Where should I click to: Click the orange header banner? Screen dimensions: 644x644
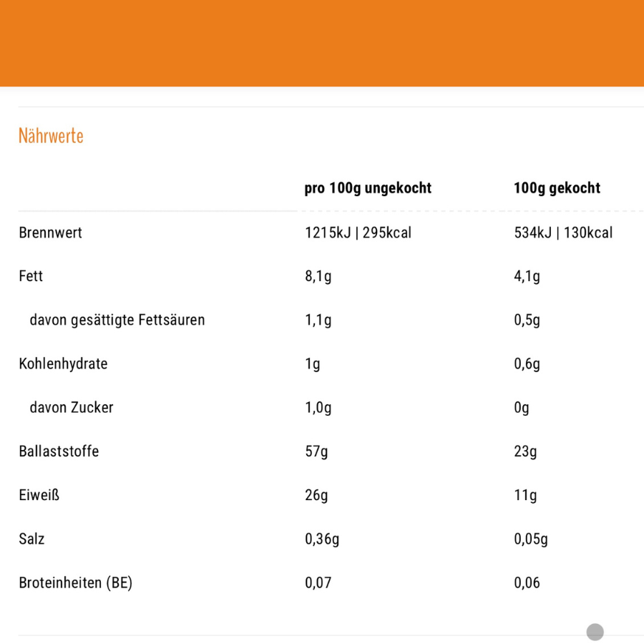[322, 43]
